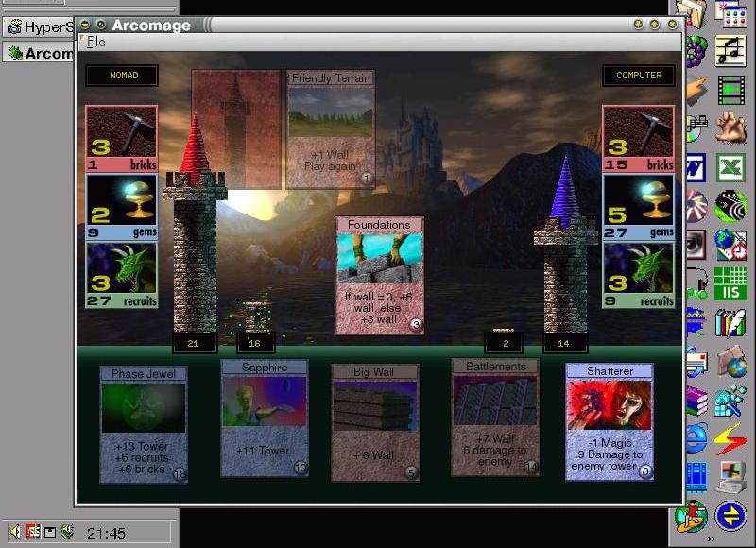This screenshot has width=756, height=548.
Task: Click the COMPUTER player name label
Action: coord(639,76)
